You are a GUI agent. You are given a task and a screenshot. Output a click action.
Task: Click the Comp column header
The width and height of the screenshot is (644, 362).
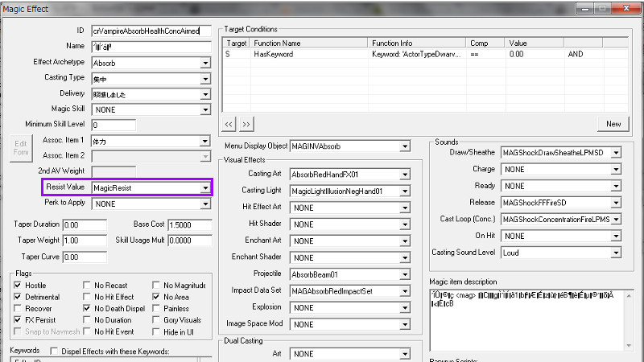click(x=485, y=43)
